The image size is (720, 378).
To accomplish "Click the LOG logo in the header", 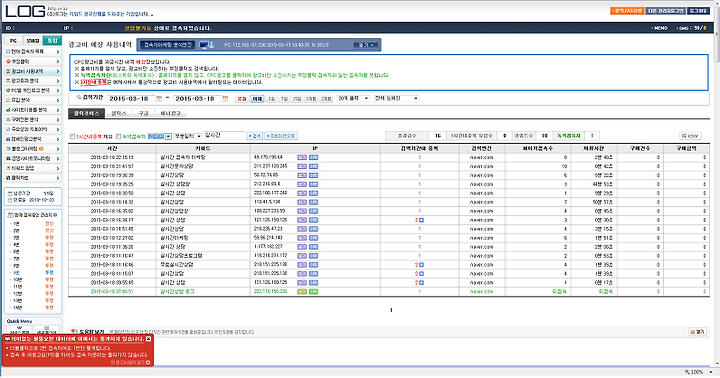I will (25, 11).
